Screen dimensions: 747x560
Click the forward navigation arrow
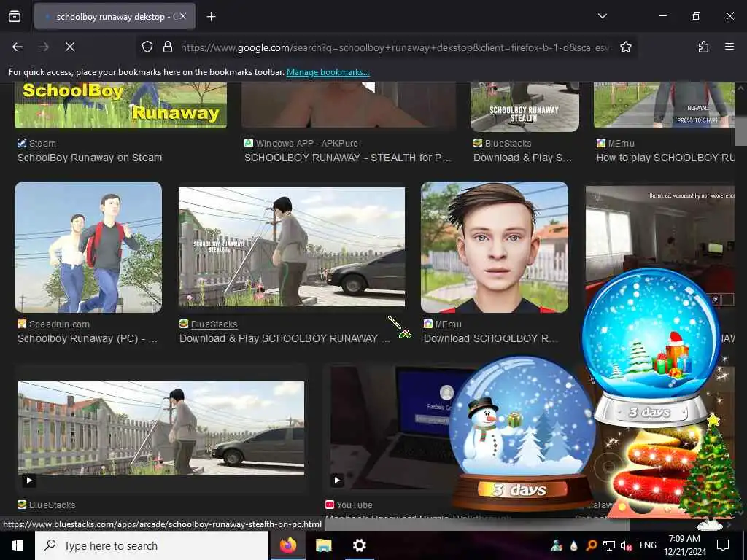pos(44,47)
